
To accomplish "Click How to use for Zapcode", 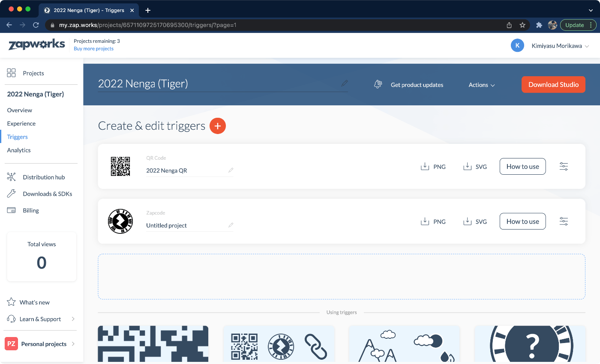I will coord(523,221).
